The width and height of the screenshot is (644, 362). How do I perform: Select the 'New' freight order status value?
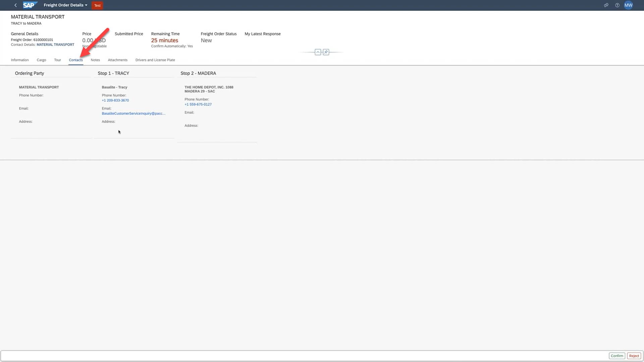pos(206,40)
